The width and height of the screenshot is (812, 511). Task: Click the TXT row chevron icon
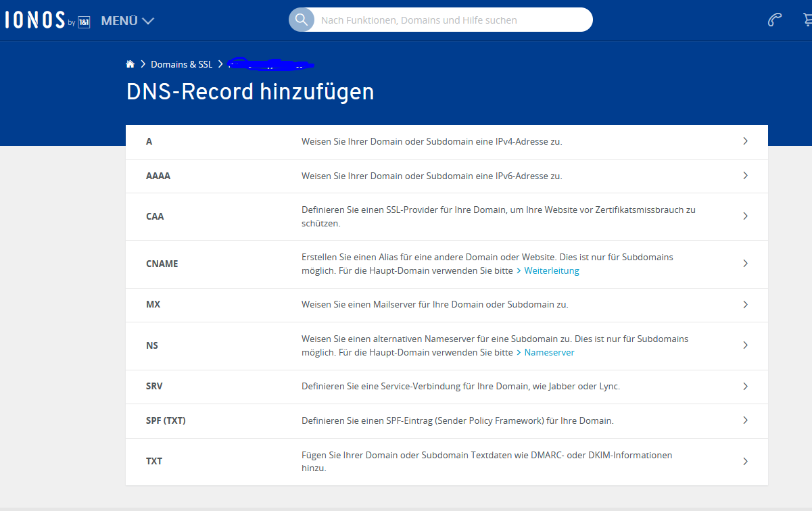pos(745,462)
